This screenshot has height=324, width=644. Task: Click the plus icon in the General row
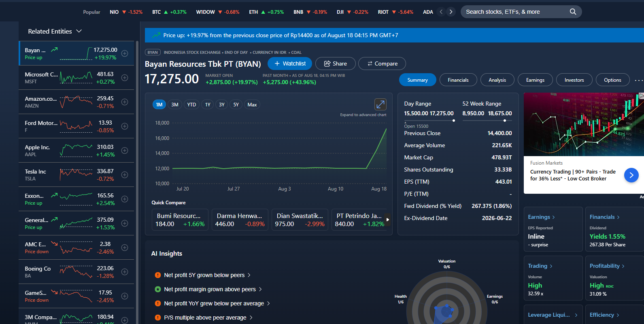(x=125, y=223)
